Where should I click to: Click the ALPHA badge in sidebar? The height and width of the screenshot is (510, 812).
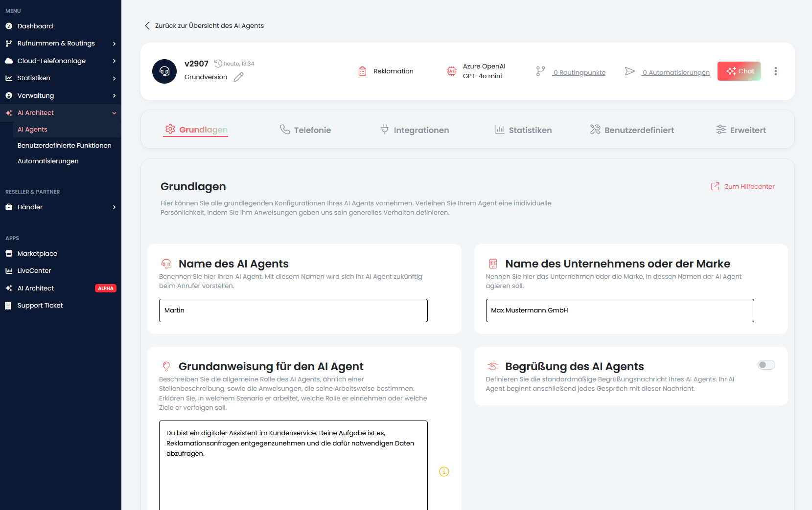coord(105,288)
